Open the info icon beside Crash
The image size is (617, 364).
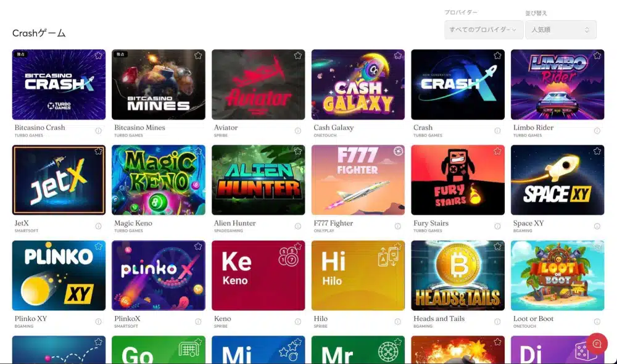(497, 131)
